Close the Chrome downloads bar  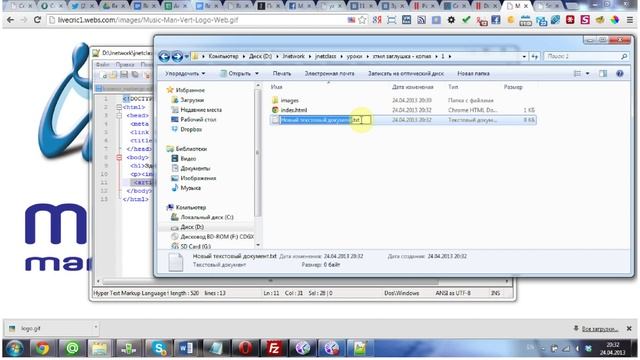[x=629, y=328]
